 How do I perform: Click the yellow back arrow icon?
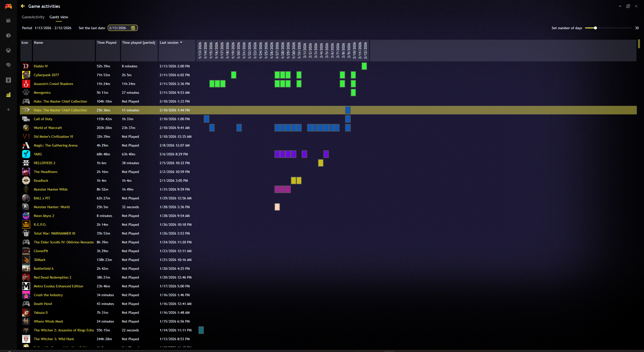coord(23,6)
